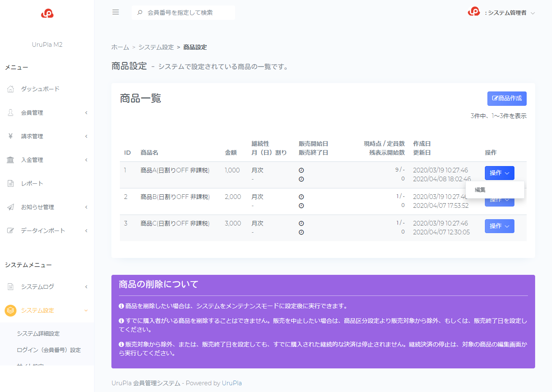Click the 商品作成 button
The image size is (552, 392).
point(507,98)
